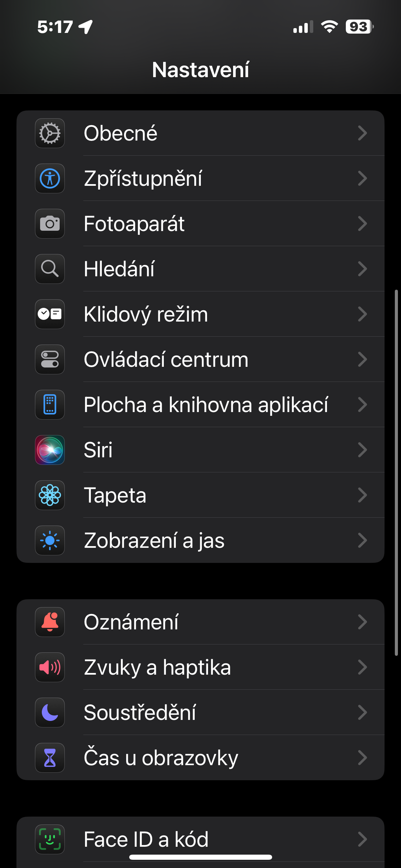Image resolution: width=401 pixels, height=868 pixels.
Task: Tap the battery indicator in status bar
Action: pos(359,27)
